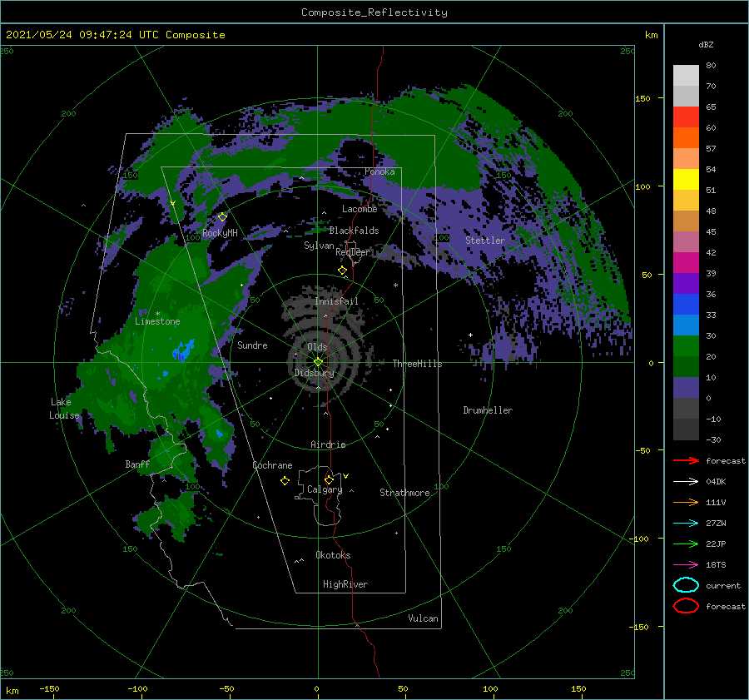Select the cyan 27ZW arrow symbol

tap(686, 524)
